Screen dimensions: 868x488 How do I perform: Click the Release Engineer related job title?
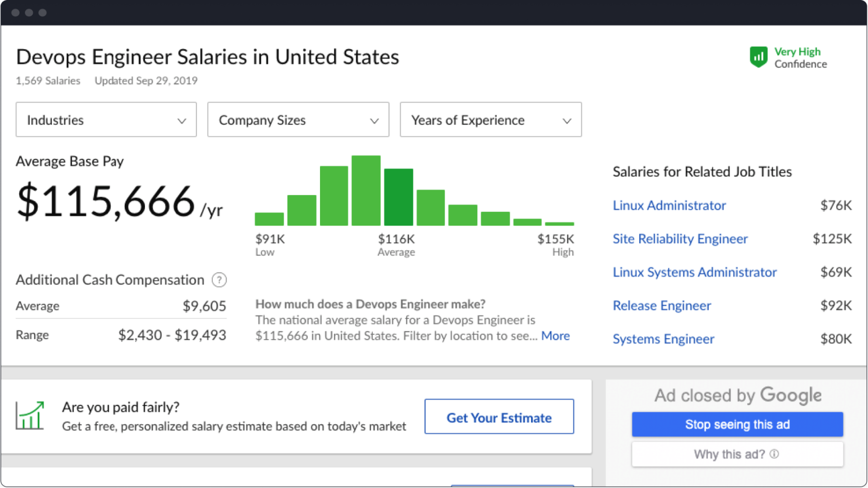(660, 305)
